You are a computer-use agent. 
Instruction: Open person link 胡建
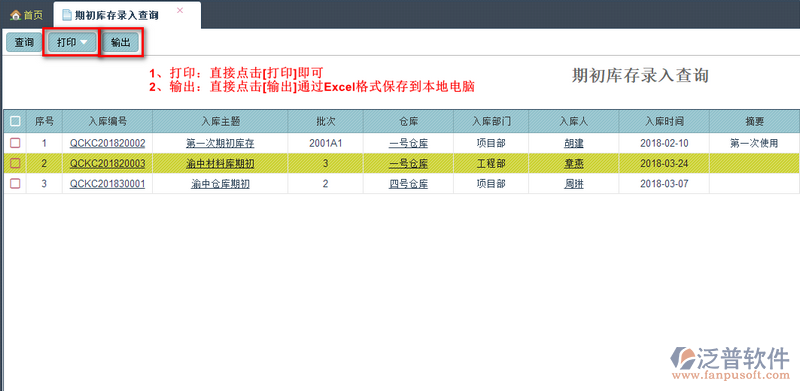(573, 144)
